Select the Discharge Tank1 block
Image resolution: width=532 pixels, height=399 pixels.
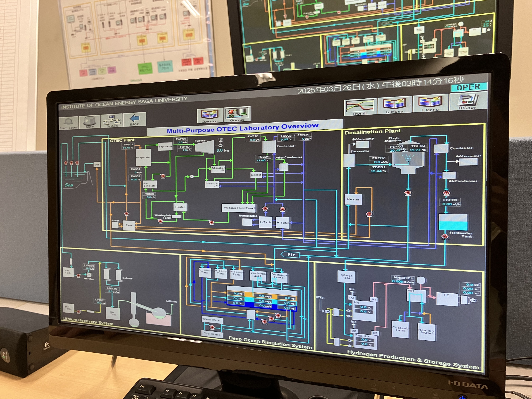258,276
